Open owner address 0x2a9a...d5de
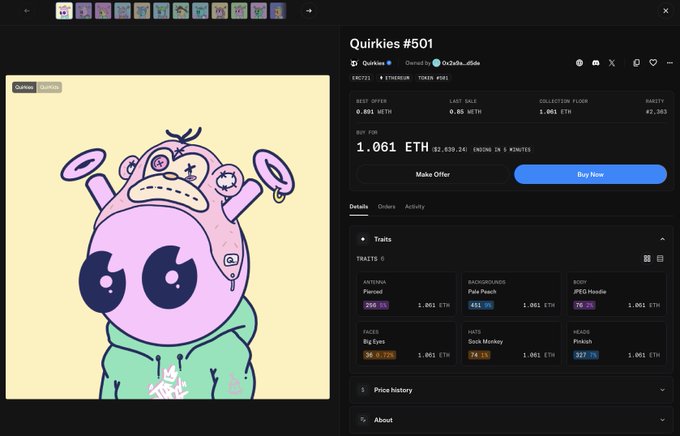This screenshot has height=436, width=680. tap(461, 63)
